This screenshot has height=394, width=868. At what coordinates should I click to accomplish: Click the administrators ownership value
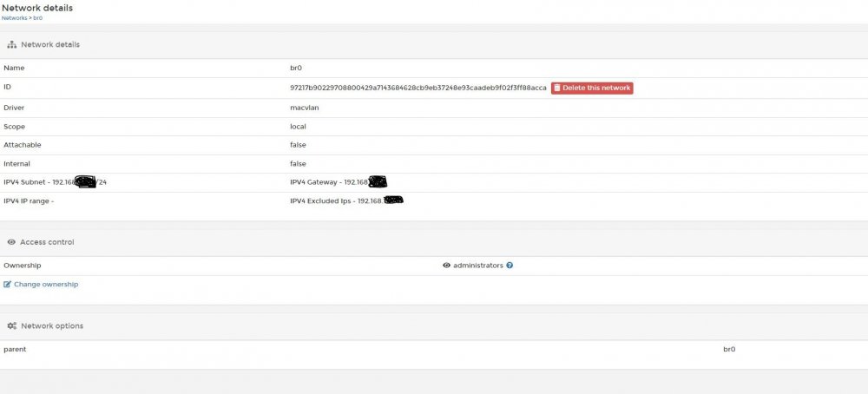coord(478,266)
